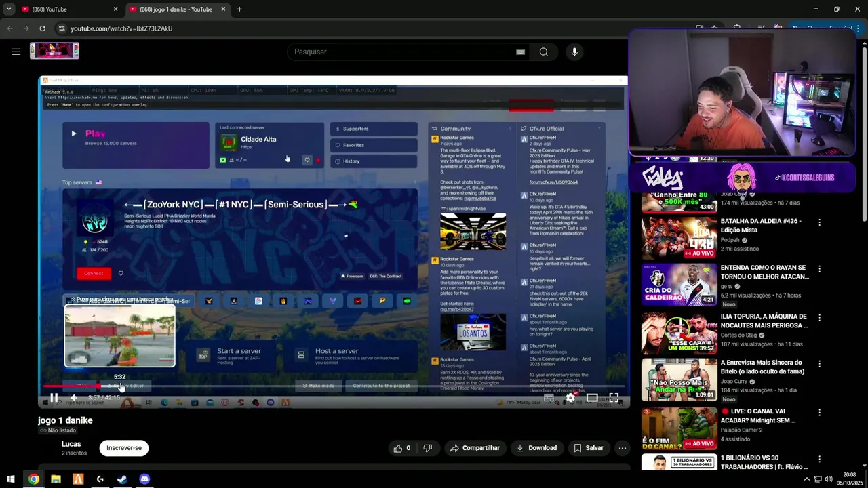Open options menu for ILIA TOPURIA video
The width and height of the screenshot is (868, 488).
click(x=819, y=317)
